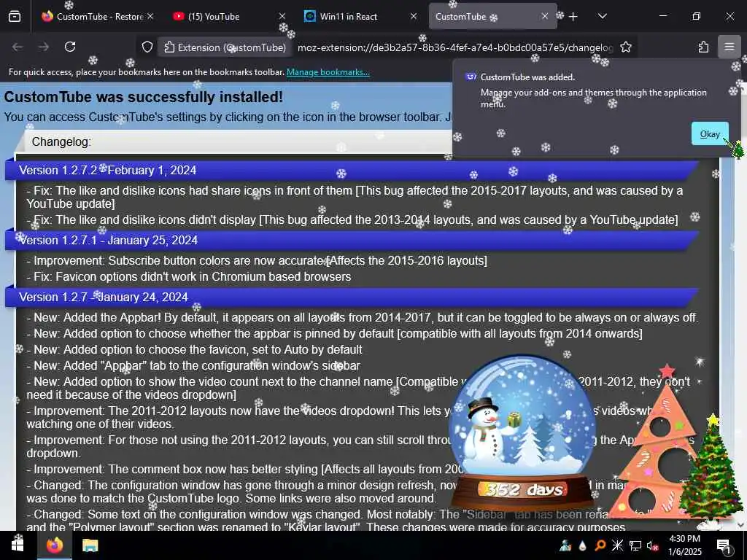Bookmark this page with the star

click(x=626, y=47)
